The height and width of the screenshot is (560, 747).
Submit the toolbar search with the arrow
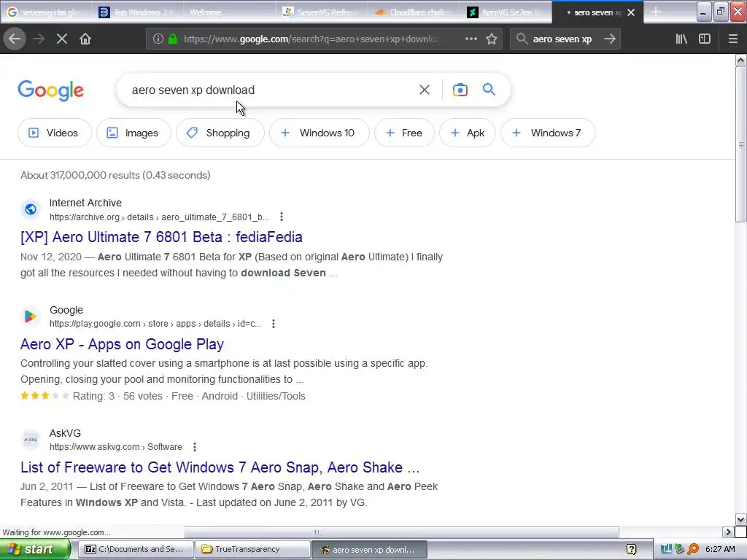[x=609, y=39]
